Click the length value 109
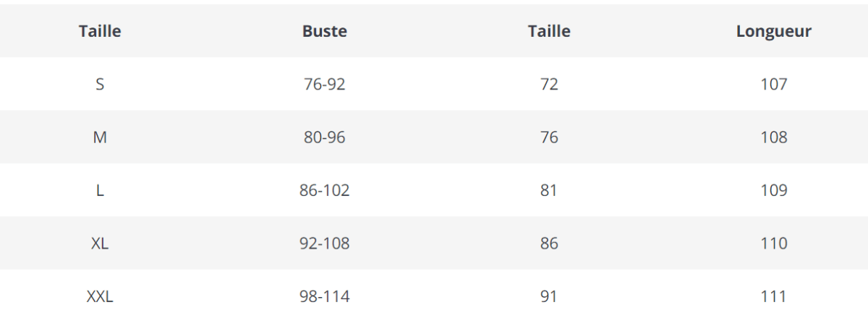This screenshot has height=331, width=868. point(773,190)
